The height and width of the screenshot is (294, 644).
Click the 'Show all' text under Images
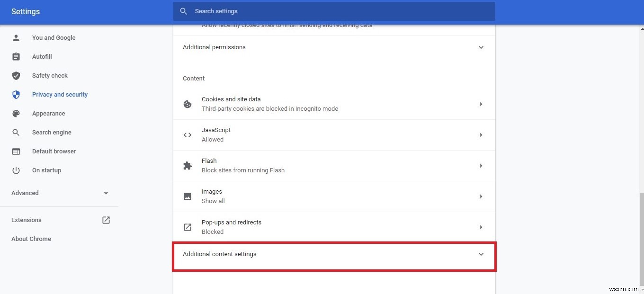point(213,201)
